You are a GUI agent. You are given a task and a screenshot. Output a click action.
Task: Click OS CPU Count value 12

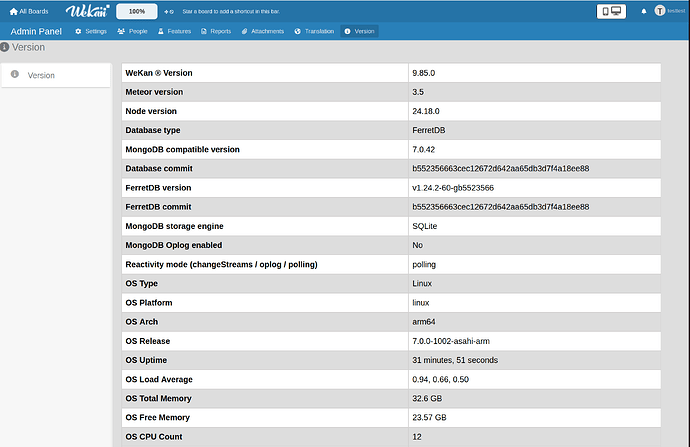[417, 436]
